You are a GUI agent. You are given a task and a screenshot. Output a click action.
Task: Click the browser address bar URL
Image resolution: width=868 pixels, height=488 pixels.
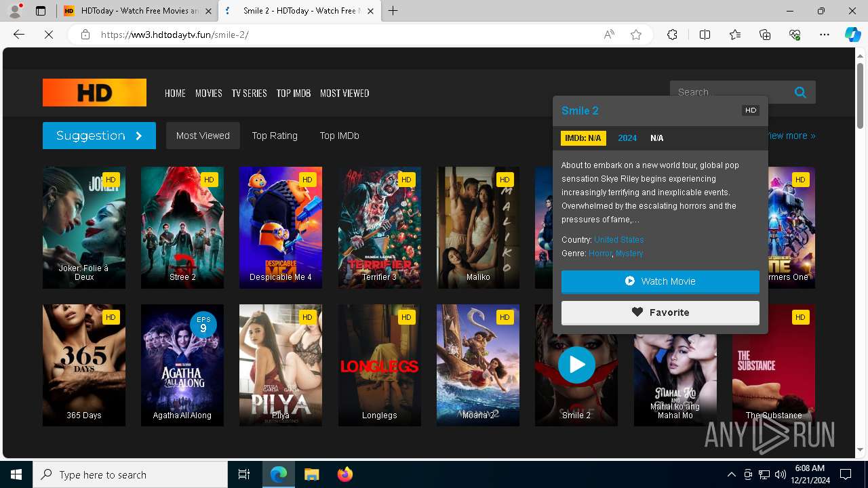[x=175, y=35]
